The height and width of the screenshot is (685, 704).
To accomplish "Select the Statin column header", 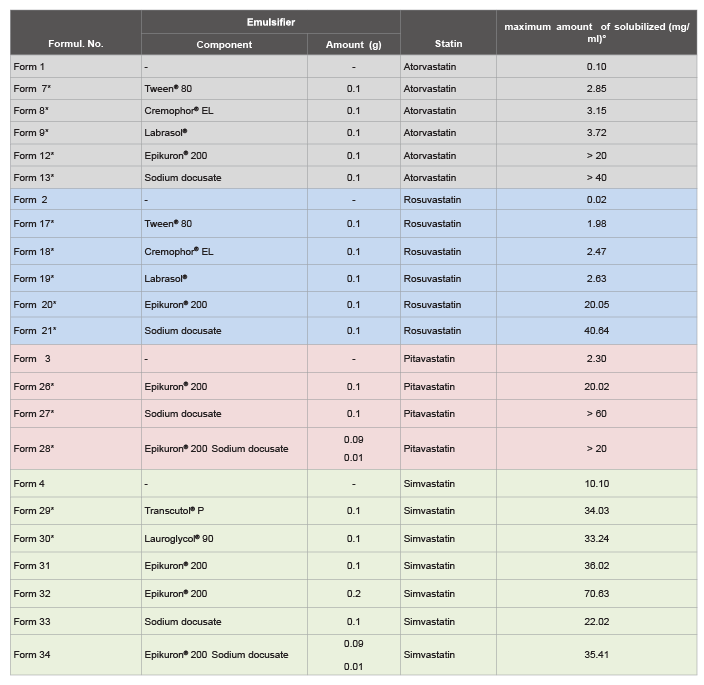I will click(448, 44).
